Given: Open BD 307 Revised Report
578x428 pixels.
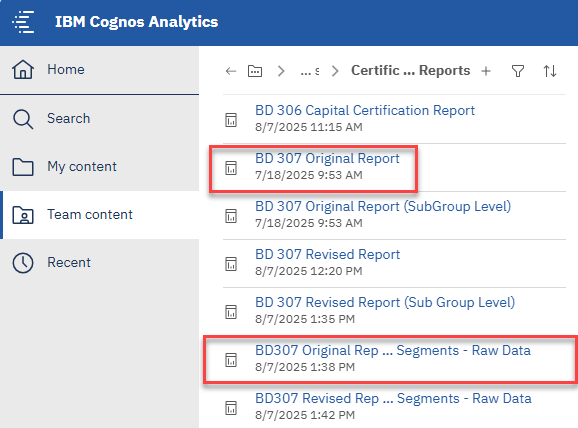Looking at the screenshot, I should click(x=327, y=254).
